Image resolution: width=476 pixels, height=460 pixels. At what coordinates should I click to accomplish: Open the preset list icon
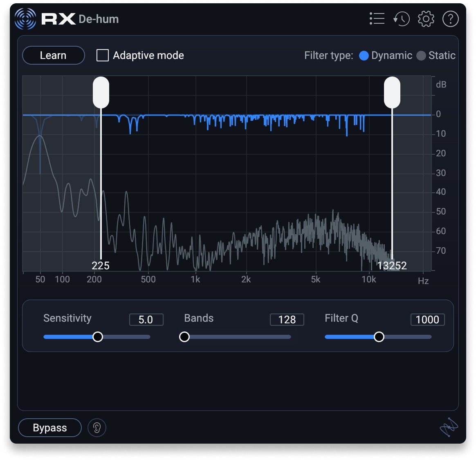(377, 19)
